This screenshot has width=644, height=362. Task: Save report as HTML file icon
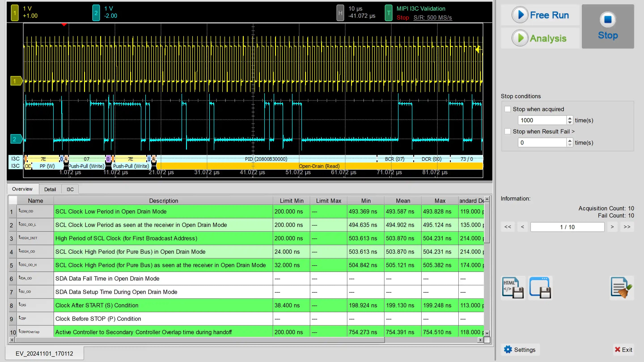513,288
